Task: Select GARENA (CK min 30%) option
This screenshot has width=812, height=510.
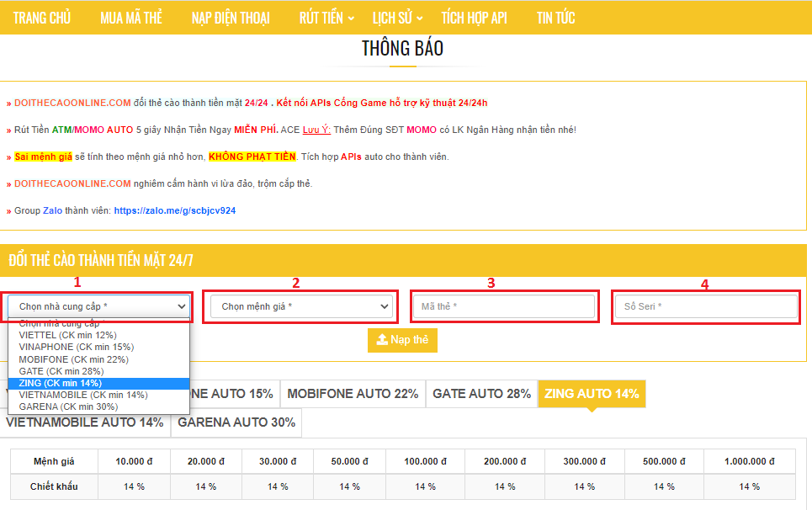Action: (99, 407)
